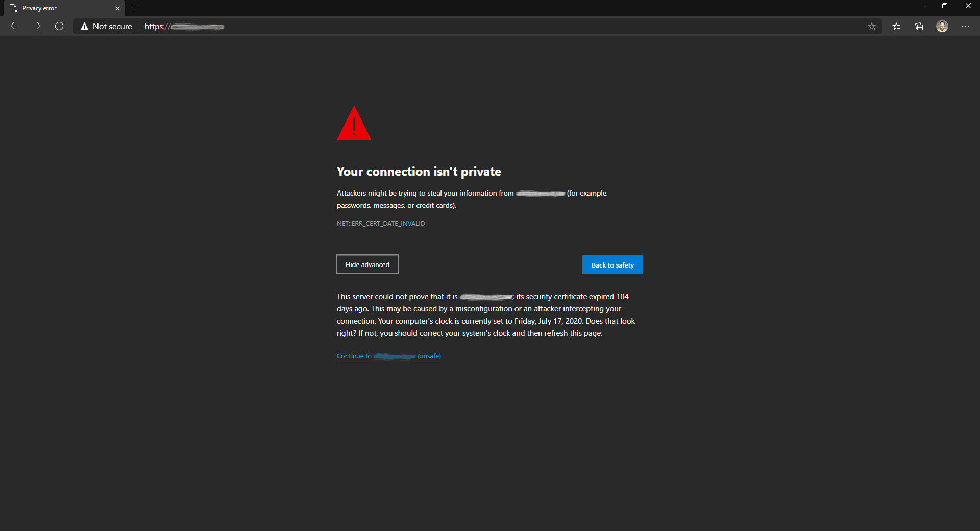Open the user profile avatar
Image resolution: width=980 pixels, height=531 pixels.
point(942,26)
